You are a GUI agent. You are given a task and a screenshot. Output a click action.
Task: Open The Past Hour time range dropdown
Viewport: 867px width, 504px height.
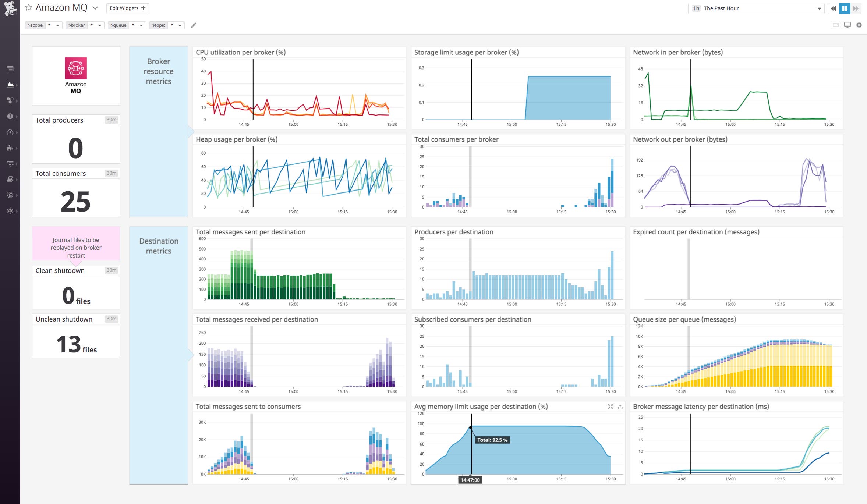click(754, 8)
